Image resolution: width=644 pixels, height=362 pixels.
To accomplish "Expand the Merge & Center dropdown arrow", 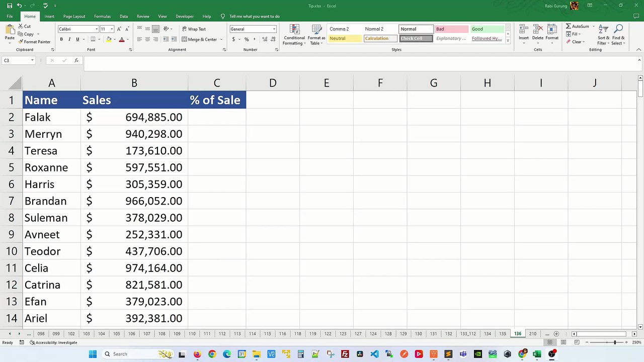I will [x=221, y=39].
